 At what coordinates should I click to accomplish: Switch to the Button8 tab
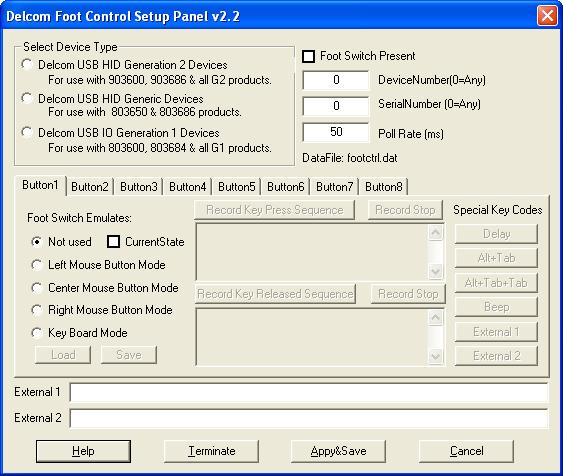pyautogui.click(x=383, y=187)
